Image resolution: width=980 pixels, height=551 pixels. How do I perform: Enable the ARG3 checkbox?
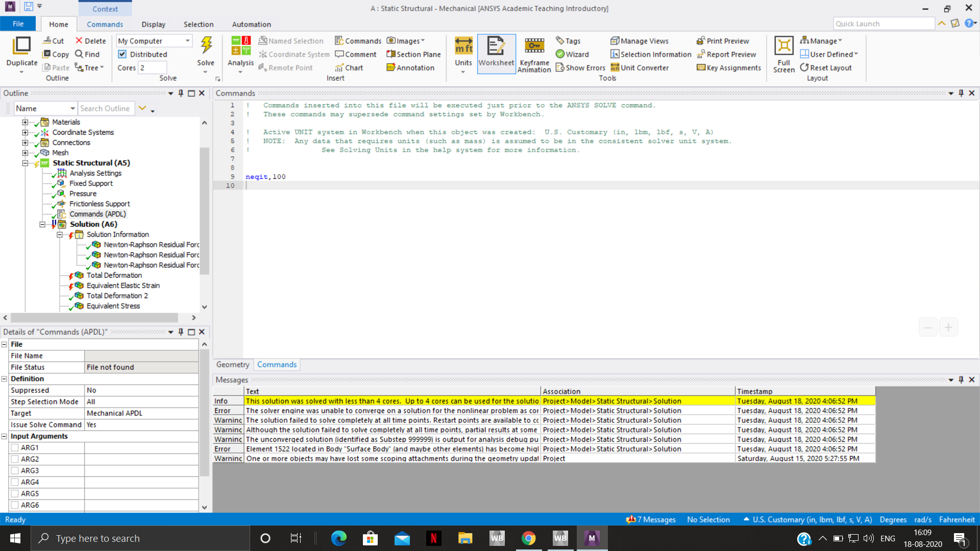(x=15, y=470)
